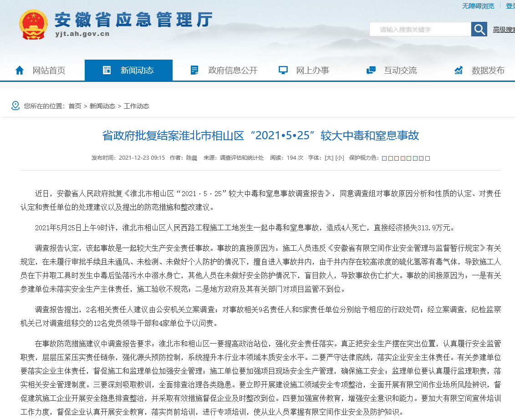
Task: Click the newspaper icon beside 新闻动态
Action: tap(107, 71)
